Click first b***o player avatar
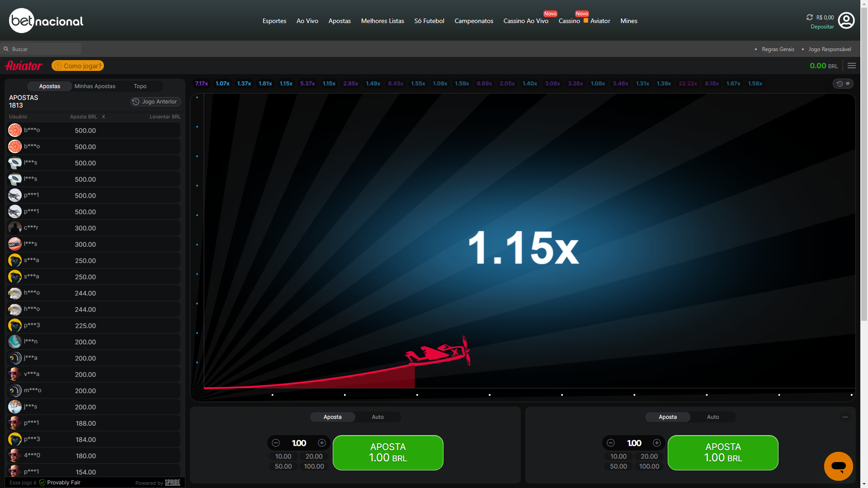 [15, 130]
